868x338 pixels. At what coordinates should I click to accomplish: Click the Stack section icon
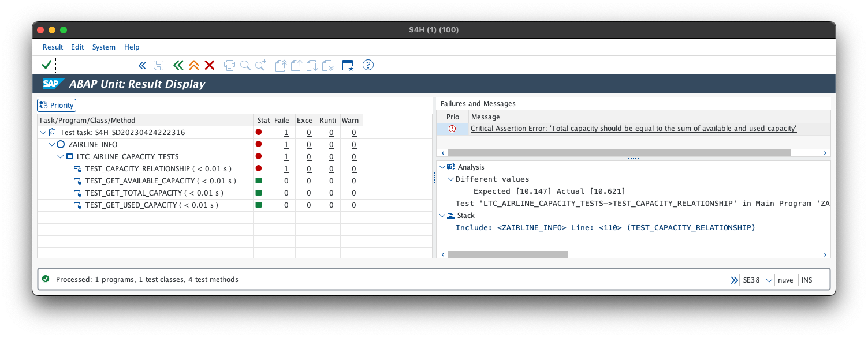point(451,215)
